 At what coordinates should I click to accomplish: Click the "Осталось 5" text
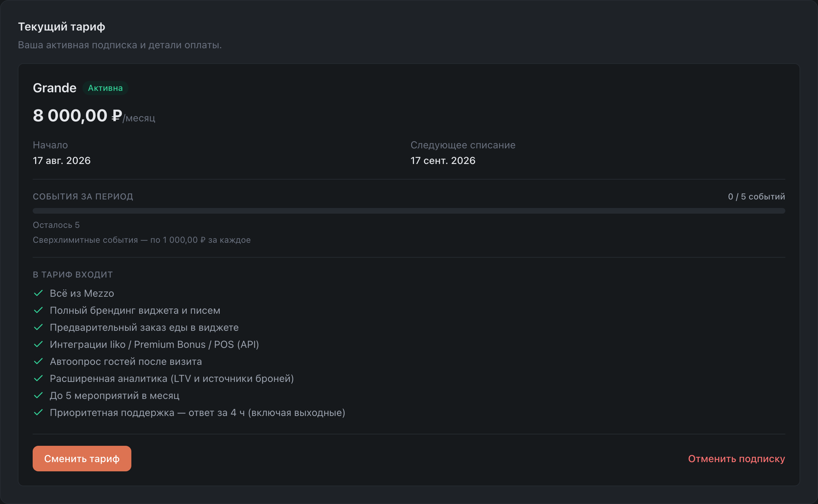pyautogui.click(x=56, y=225)
